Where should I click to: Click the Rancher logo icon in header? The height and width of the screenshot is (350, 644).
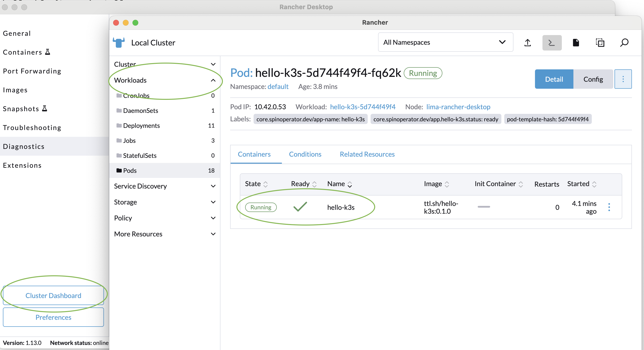120,42
